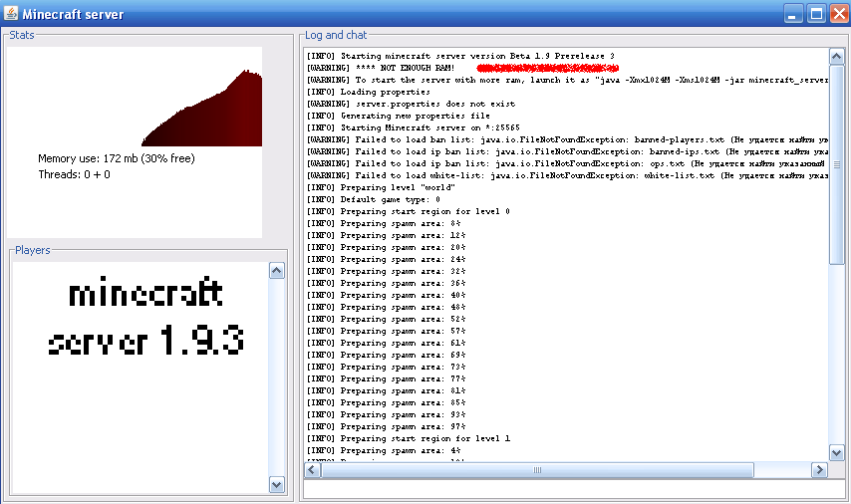This screenshot has width=851, height=504.
Task: Click the log horizontal scroll left arrow
Action: click(x=312, y=470)
